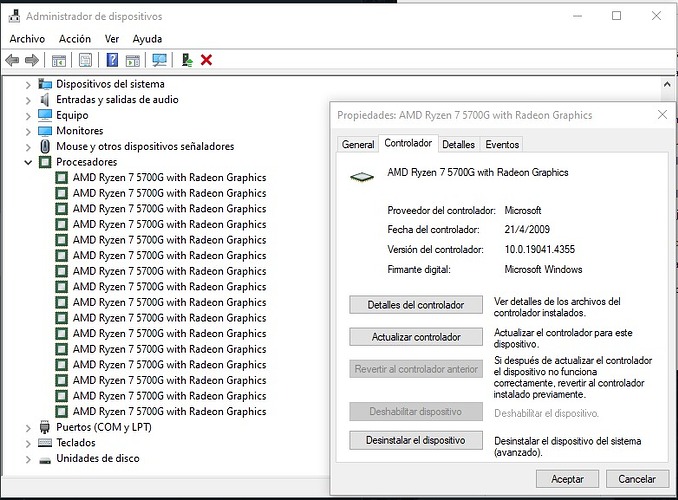Click the mouse device category icon
Viewport: 678px width, 500px height.
(45, 146)
